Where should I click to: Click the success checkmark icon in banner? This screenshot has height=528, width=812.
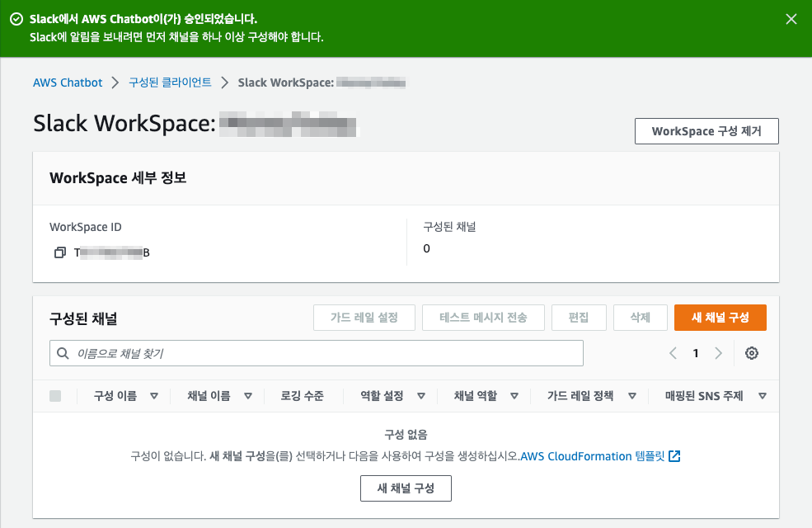coord(16,19)
